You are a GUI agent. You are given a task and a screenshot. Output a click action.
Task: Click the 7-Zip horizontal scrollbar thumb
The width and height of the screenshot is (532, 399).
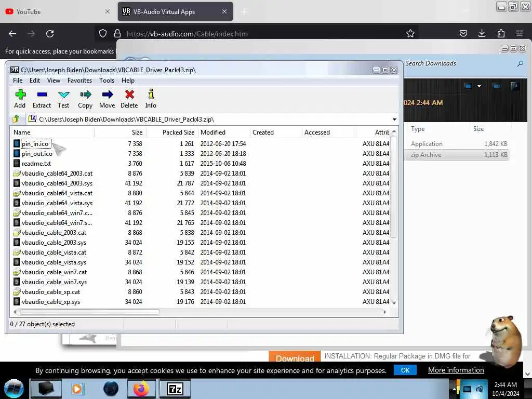click(x=89, y=312)
